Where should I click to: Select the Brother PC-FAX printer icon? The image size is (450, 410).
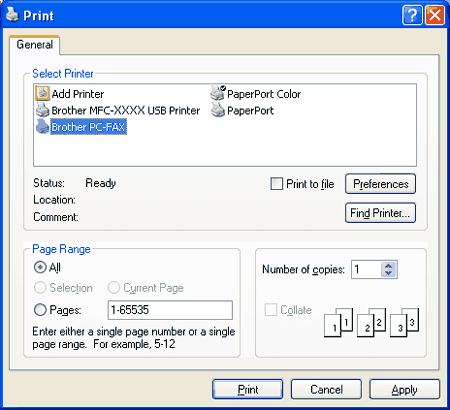(43, 126)
